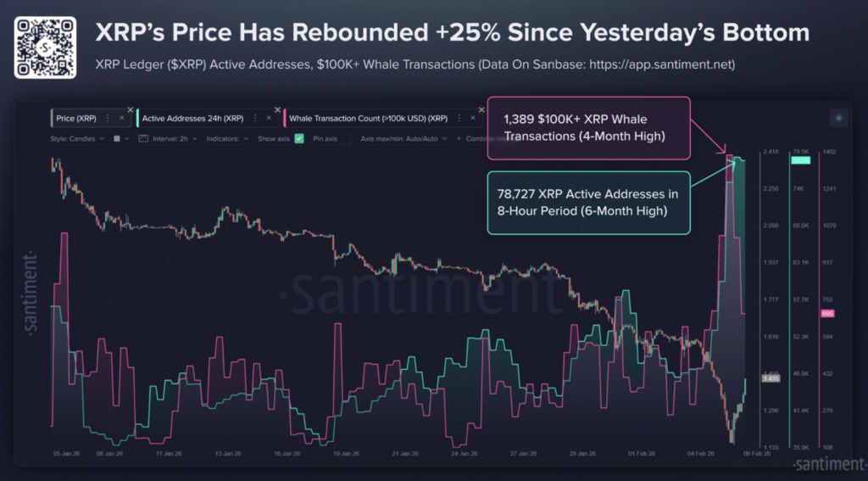
Task: Click the plus icon beside Combine
Action: (x=459, y=138)
